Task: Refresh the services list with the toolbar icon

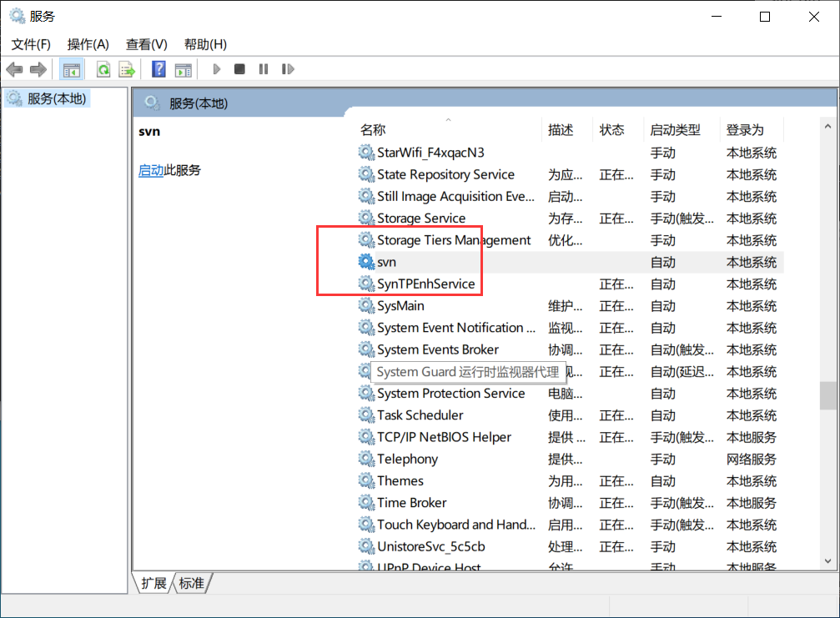Action: 103,69
